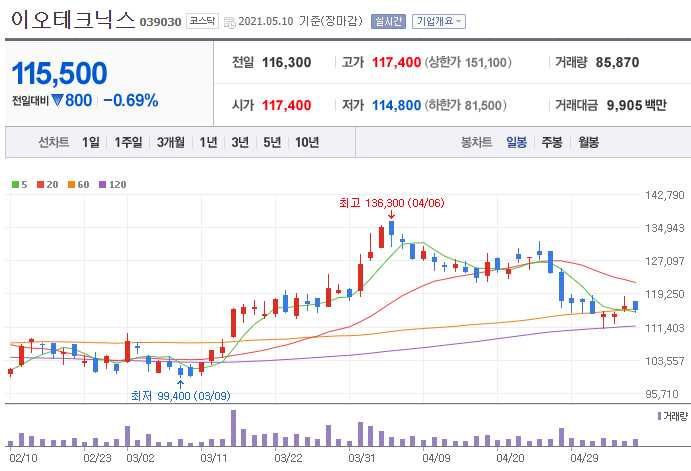Click the tallest volume bar near 03/11
This screenshot has height=471, width=691.
[234, 428]
